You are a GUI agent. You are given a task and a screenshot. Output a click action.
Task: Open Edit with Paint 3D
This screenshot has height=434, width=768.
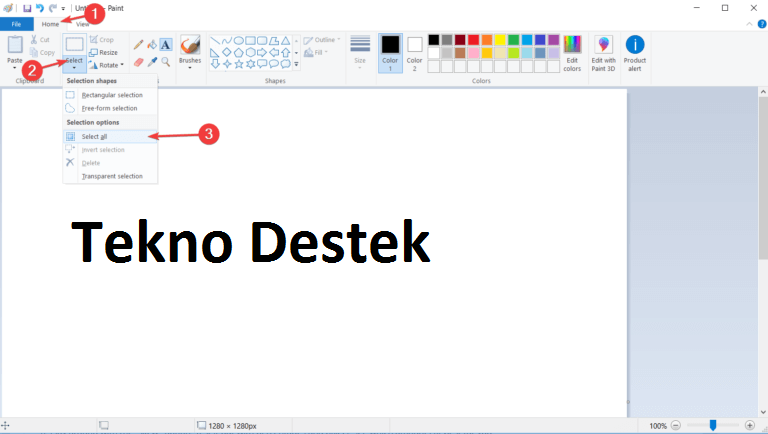click(603, 52)
